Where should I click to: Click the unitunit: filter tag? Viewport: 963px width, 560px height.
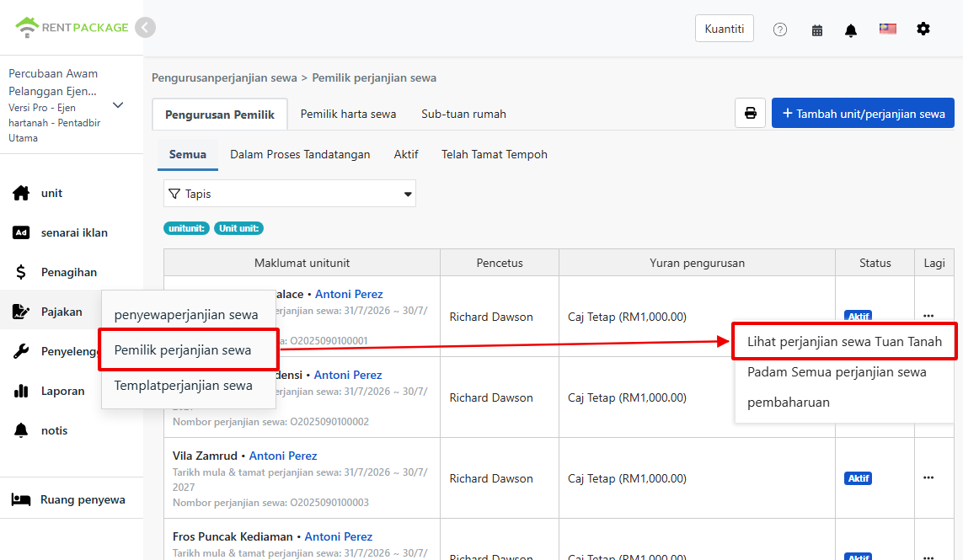(x=187, y=228)
